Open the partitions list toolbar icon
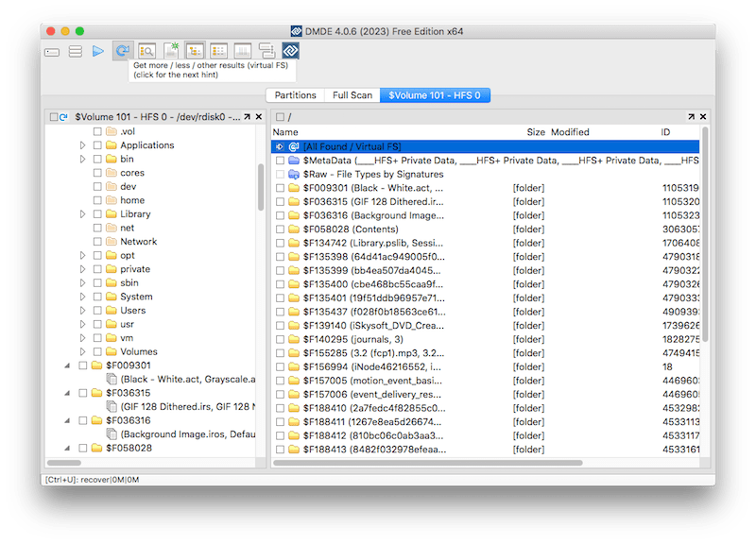The image size is (756, 544). pyautogui.click(x=76, y=52)
